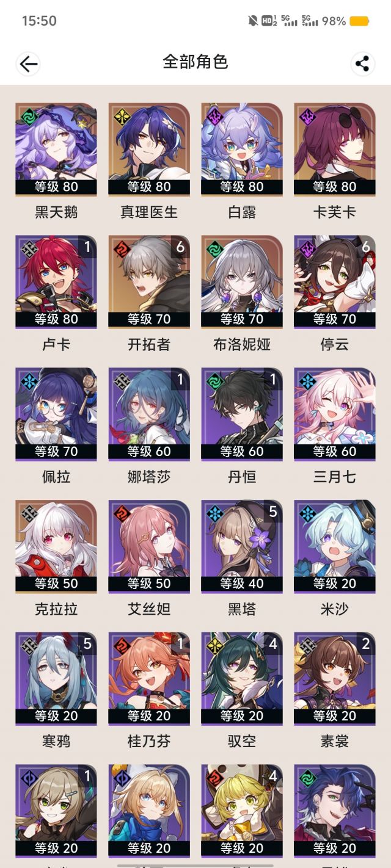Screen dimensions: 391x868
Task: Tap the back arrow icon
Action: 28,63
